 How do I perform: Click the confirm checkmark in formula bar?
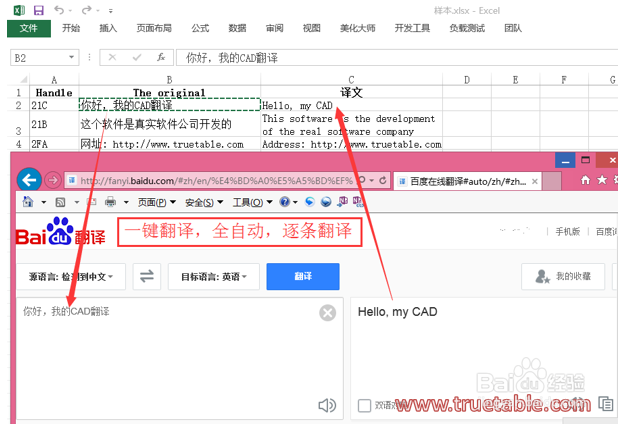(137, 57)
